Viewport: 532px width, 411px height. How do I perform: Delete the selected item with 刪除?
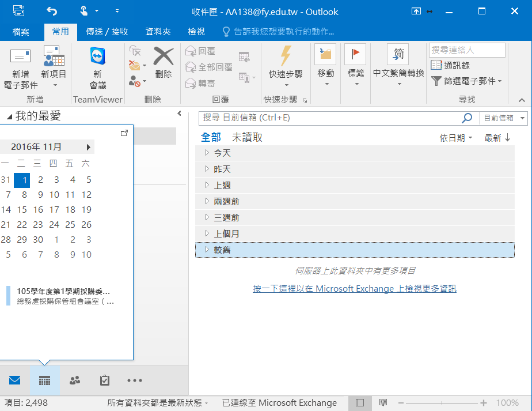click(x=163, y=63)
